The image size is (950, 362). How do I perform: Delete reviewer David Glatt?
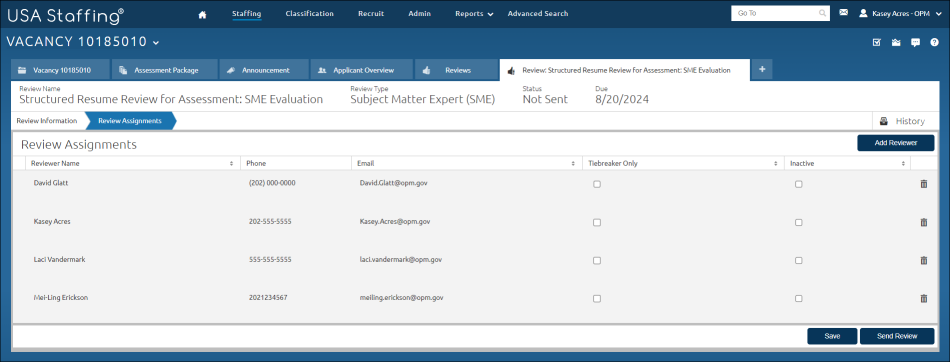[x=924, y=184]
